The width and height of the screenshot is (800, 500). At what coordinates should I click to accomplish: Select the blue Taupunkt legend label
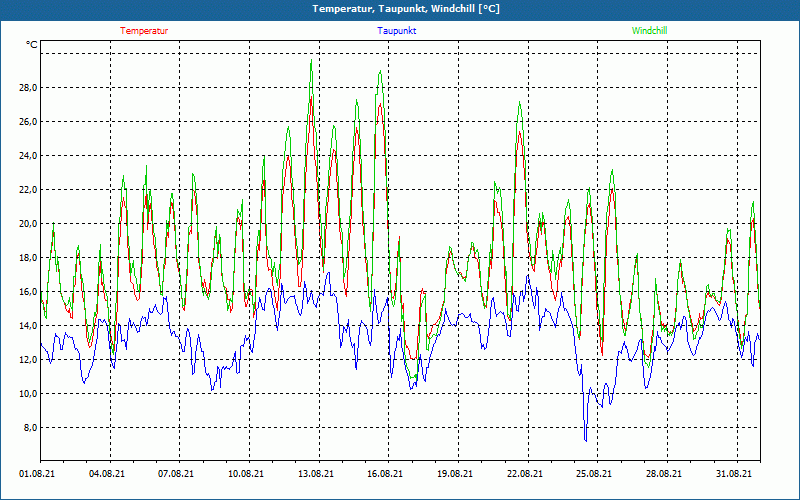coord(397,31)
